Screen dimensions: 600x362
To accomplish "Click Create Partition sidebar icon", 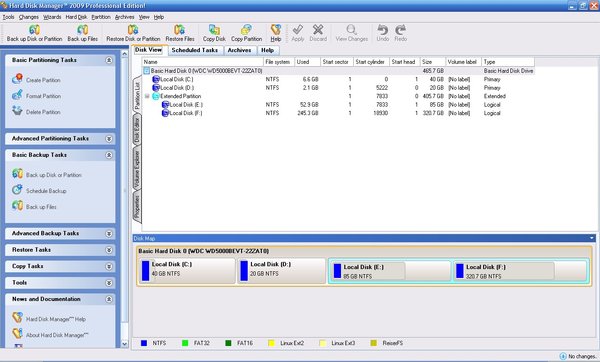I will [17, 79].
